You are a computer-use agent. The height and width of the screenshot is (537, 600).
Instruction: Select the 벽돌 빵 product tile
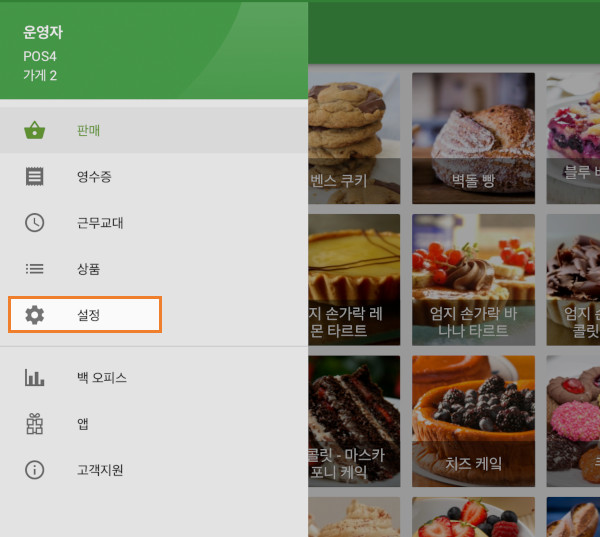click(473, 138)
